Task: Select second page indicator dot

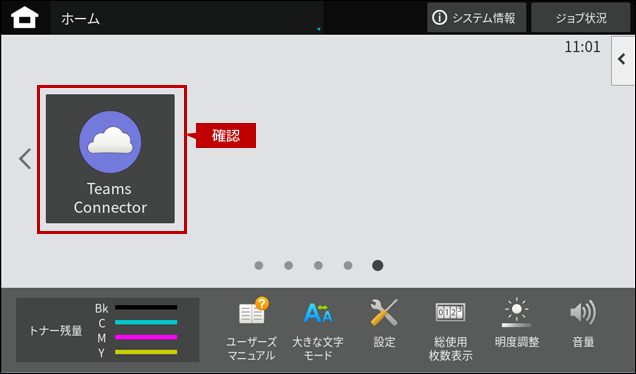Action: click(288, 265)
